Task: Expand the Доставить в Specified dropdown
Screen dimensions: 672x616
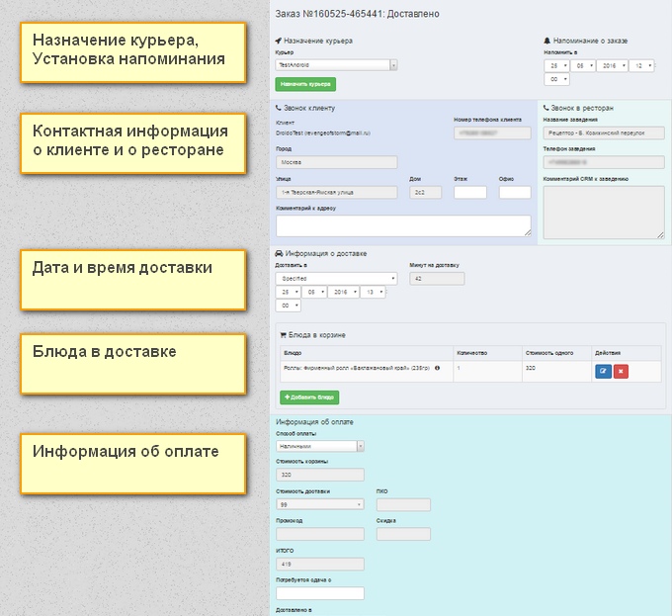Action: coord(337,279)
